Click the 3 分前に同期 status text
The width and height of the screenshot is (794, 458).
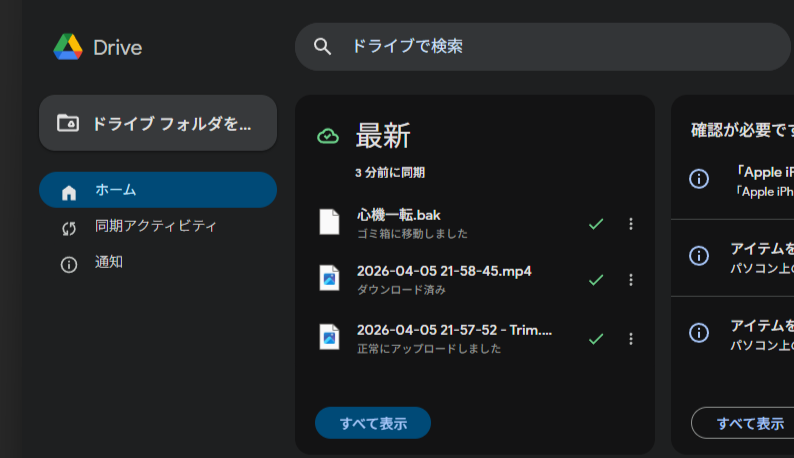click(390, 173)
